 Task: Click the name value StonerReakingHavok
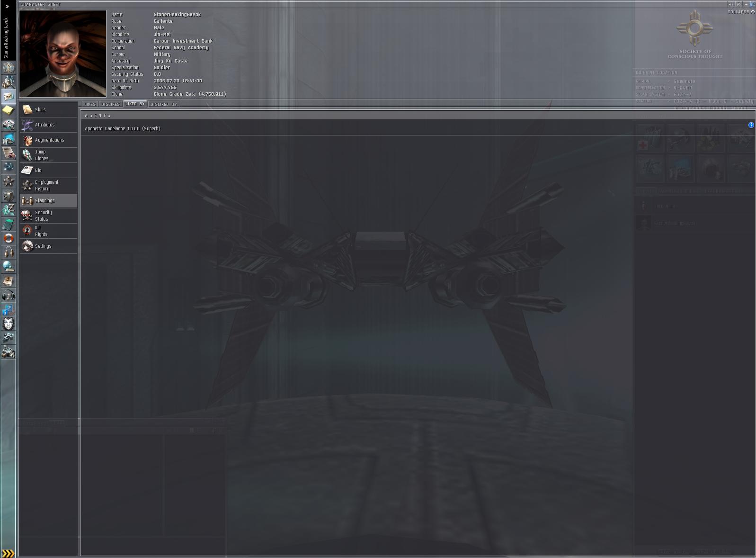point(177,14)
